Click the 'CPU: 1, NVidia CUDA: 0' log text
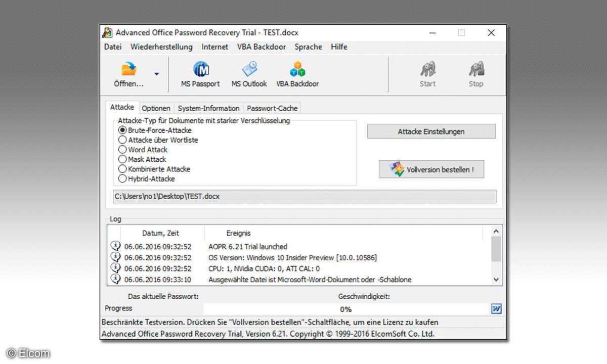 click(x=264, y=268)
